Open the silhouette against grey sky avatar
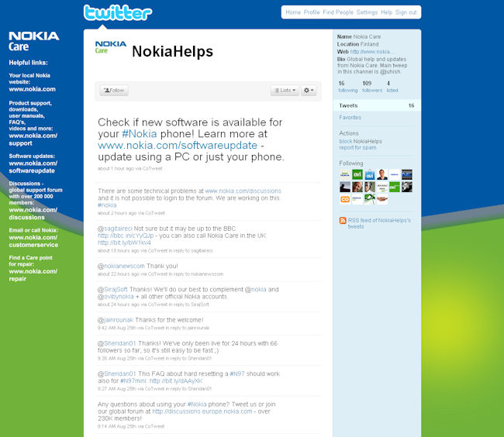The image size is (504, 437). (x=345, y=187)
